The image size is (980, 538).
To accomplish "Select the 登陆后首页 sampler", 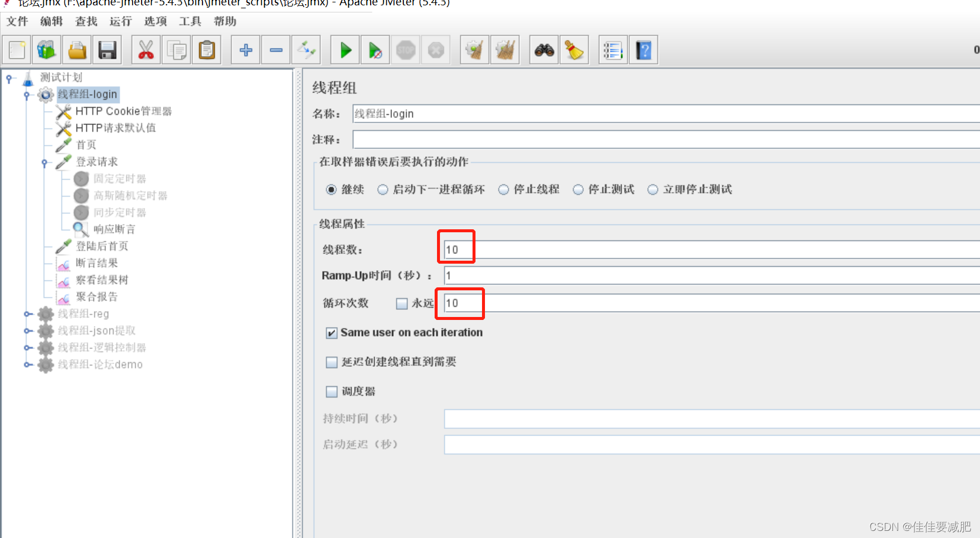I will pos(102,246).
